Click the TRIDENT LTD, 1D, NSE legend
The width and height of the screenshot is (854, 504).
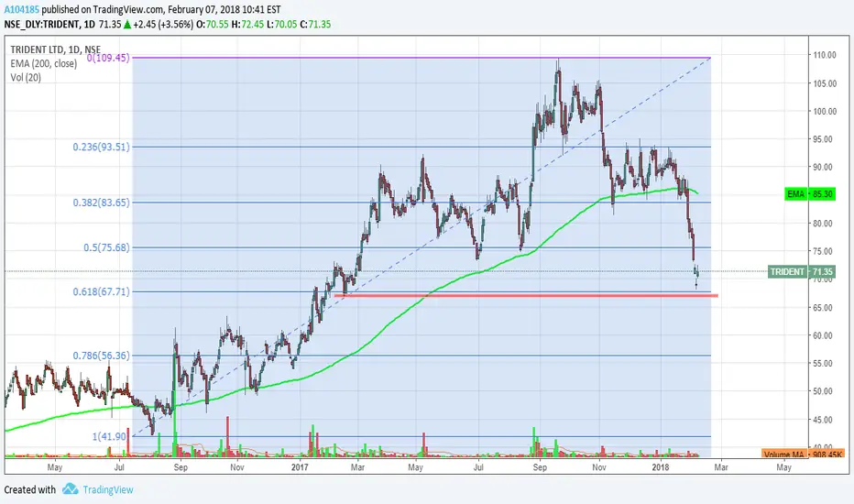[x=56, y=49]
